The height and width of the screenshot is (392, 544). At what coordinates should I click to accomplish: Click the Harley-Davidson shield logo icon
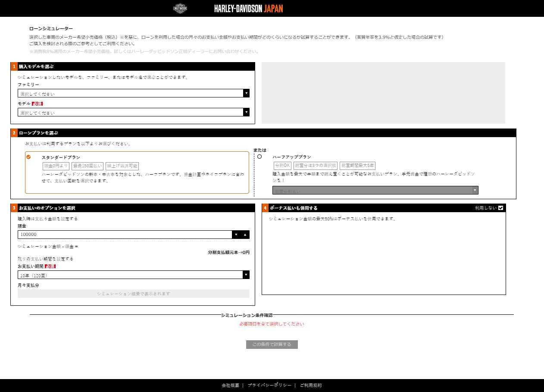pyautogui.click(x=180, y=8)
